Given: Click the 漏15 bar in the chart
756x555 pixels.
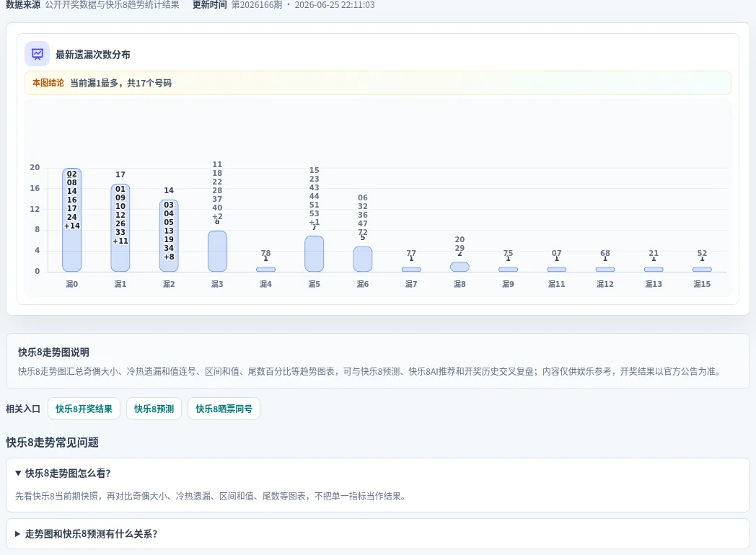Looking at the screenshot, I should [702, 270].
